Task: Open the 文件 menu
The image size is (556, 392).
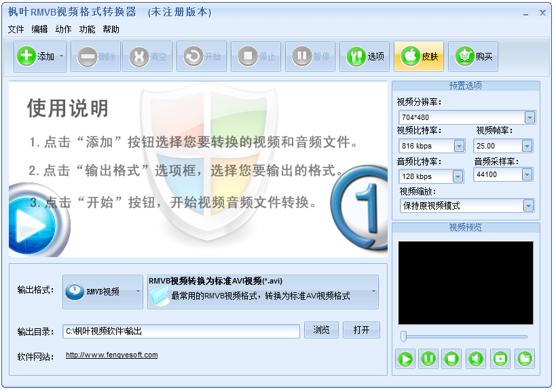Action: (x=16, y=29)
